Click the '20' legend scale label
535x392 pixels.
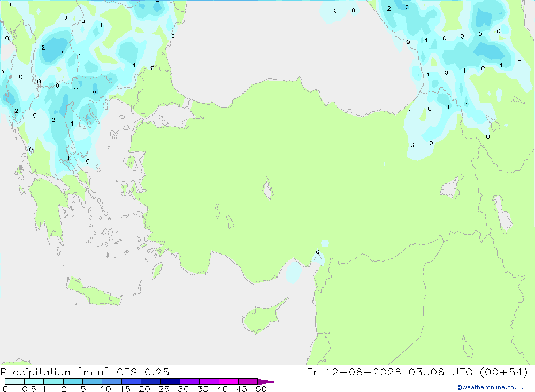(x=144, y=389)
